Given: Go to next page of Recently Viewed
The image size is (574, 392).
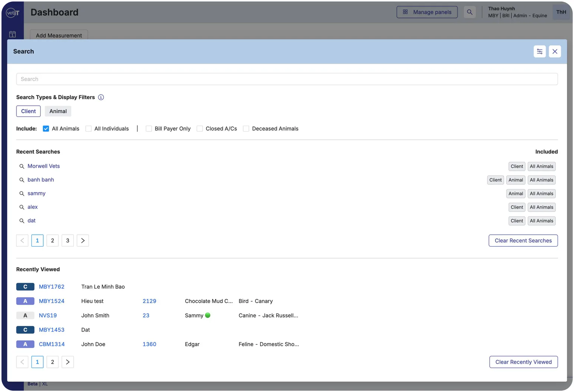Looking at the screenshot, I should [68, 362].
